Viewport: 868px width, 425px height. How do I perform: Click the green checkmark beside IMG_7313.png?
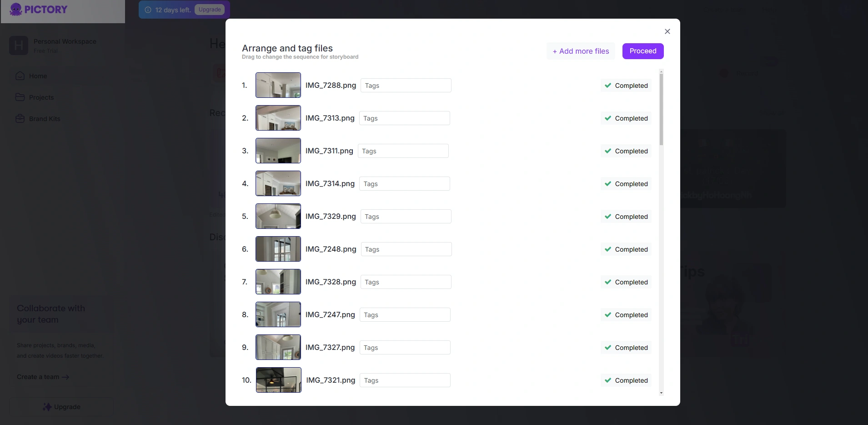coord(608,118)
